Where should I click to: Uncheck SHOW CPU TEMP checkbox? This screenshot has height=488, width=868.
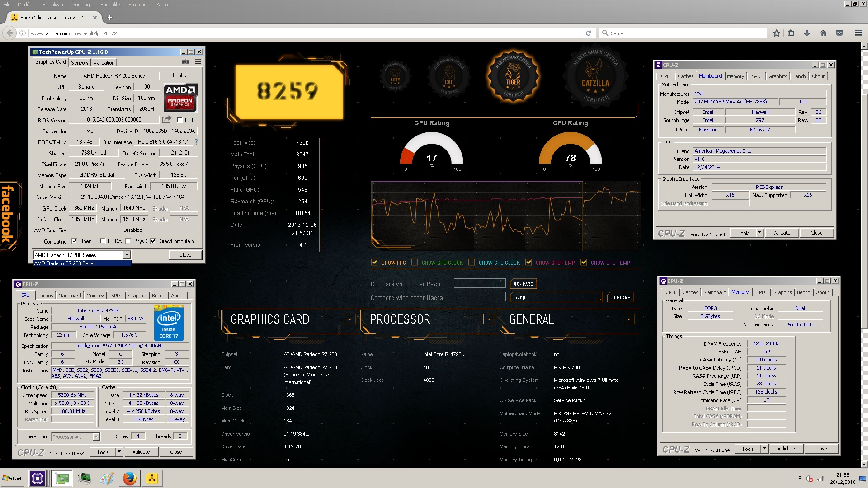pos(584,262)
